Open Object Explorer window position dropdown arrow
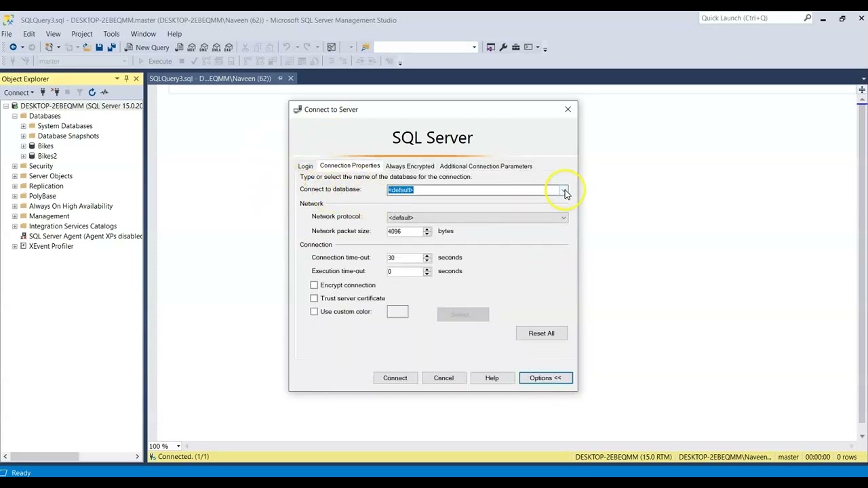 [x=117, y=79]
